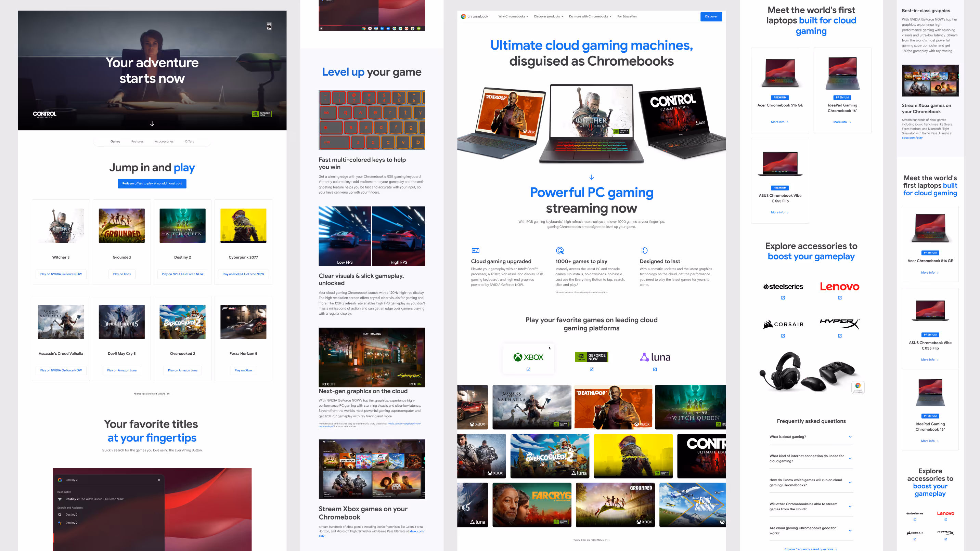
Task: Click the Far Cry 6 game thumbnail
Action: click(531, 504)
